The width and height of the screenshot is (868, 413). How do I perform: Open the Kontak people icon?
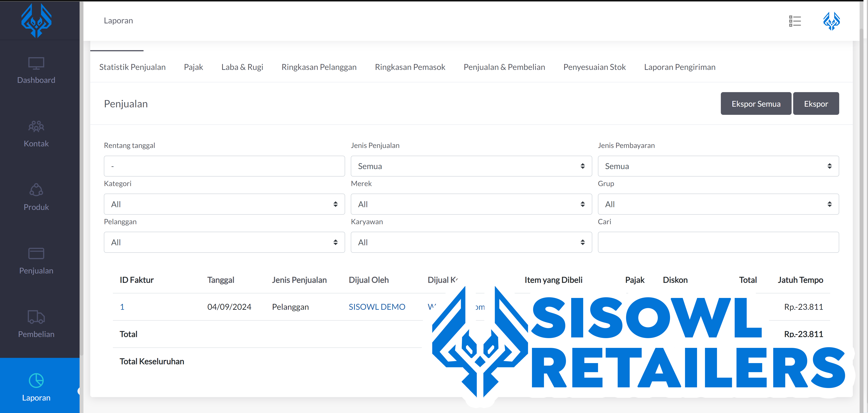pyautogui.click(x=36, y=126)
